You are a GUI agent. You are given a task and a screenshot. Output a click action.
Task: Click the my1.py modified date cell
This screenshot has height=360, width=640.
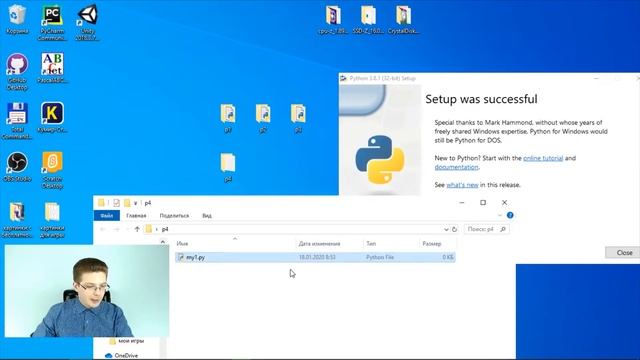click(x=317, y=258)
